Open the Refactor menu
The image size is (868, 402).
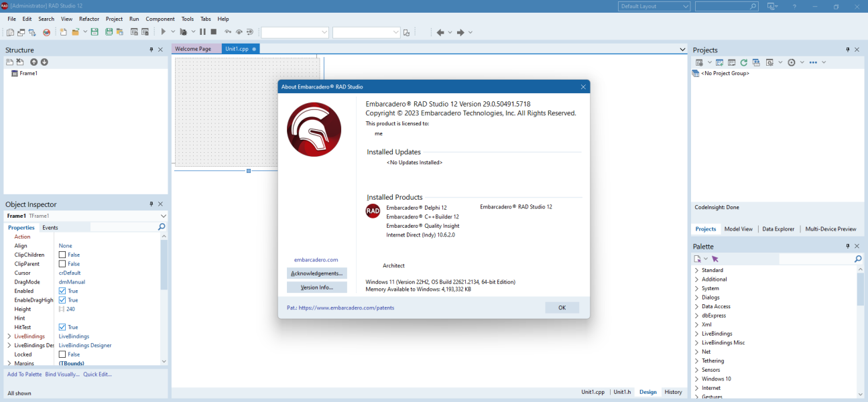point(89,19)
